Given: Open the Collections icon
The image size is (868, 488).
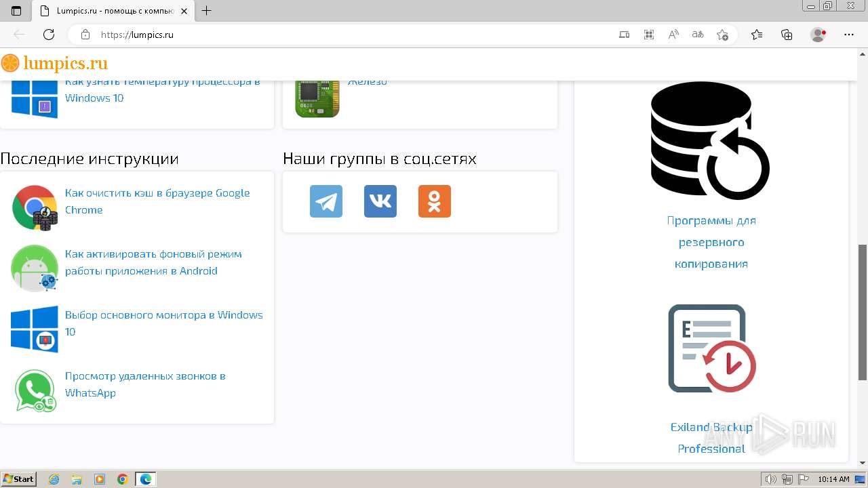Looking at the screenshot, I should [787, 35].
